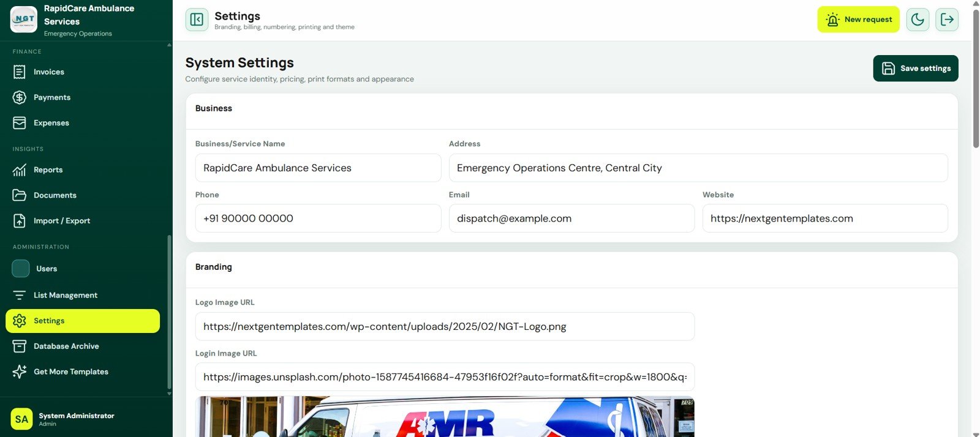Click the floppy disk icon in Save settings

[x=888, y=69]
